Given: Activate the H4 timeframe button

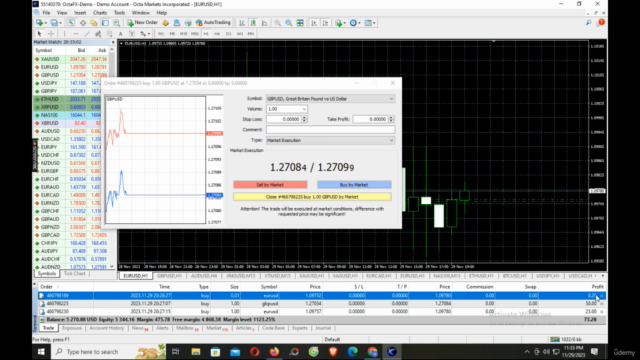Looking at the screenshot, I should [x=217, y=33].
